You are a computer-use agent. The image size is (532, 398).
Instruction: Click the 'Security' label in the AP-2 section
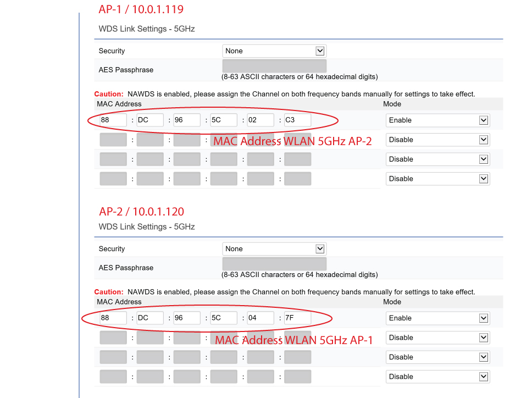click(x=112, y=248)
